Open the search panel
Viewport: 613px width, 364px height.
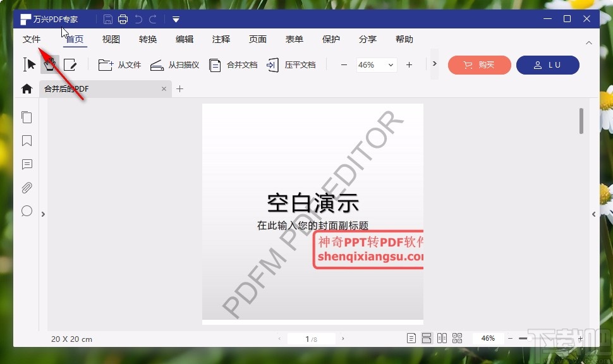(27, 211)
